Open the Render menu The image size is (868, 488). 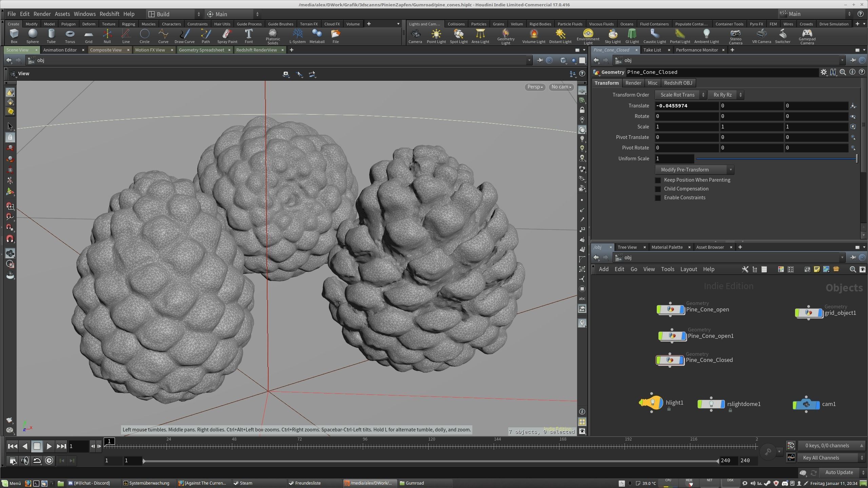tap(42, 14)
